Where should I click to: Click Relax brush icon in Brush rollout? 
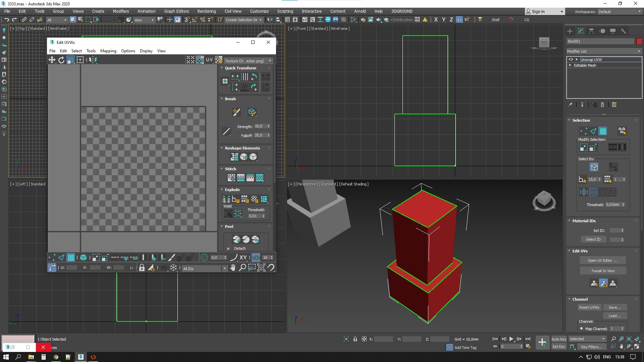[x=252, y=112]
